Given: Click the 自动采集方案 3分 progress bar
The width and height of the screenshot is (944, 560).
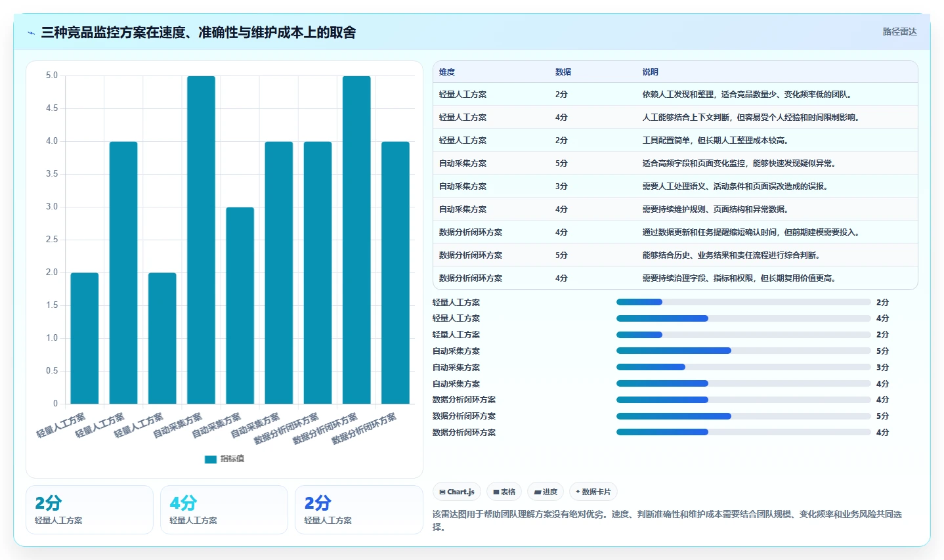Looking at the screenshot, I should tap(743, 368).
